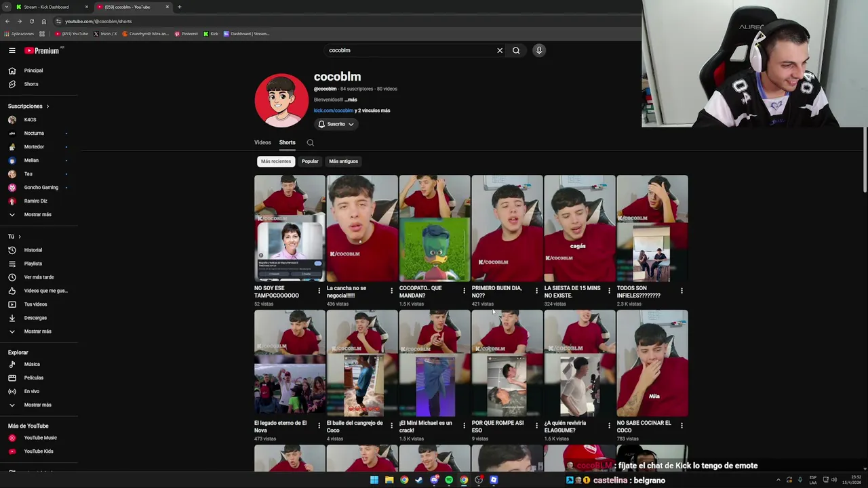
Task: Expand Mostrar más below Descargas
Action: pos(39,331)
